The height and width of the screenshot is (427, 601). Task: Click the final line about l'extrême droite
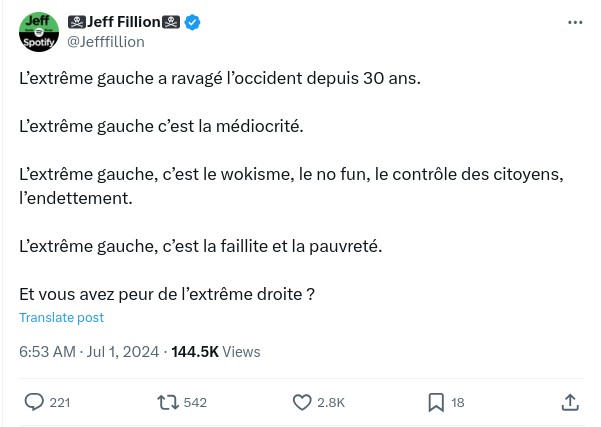click(x=167, y=294)
